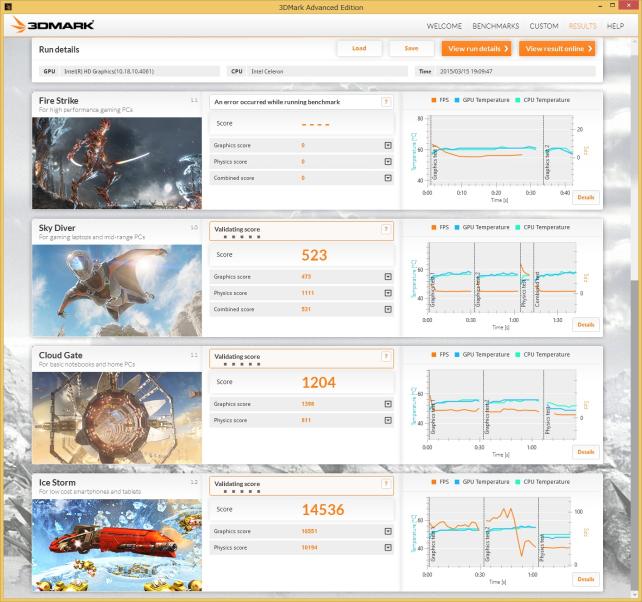
Task: Click the window title bar app icon
Action: tap(8, 7)
